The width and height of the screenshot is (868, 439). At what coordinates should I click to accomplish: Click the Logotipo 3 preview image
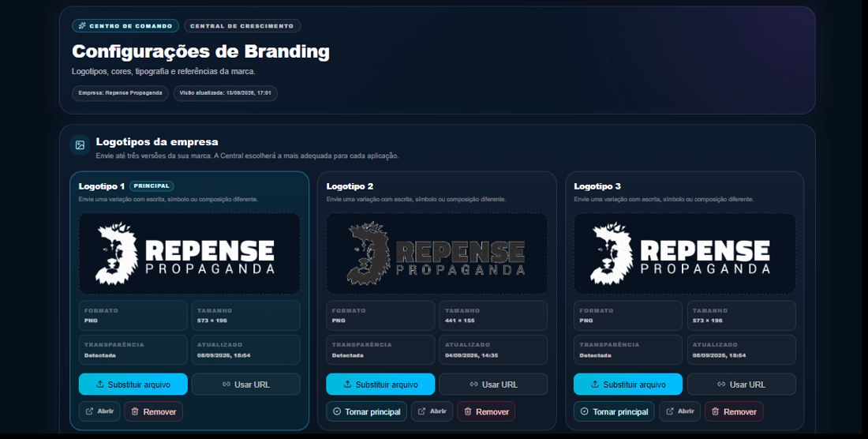tap(685, 253)
